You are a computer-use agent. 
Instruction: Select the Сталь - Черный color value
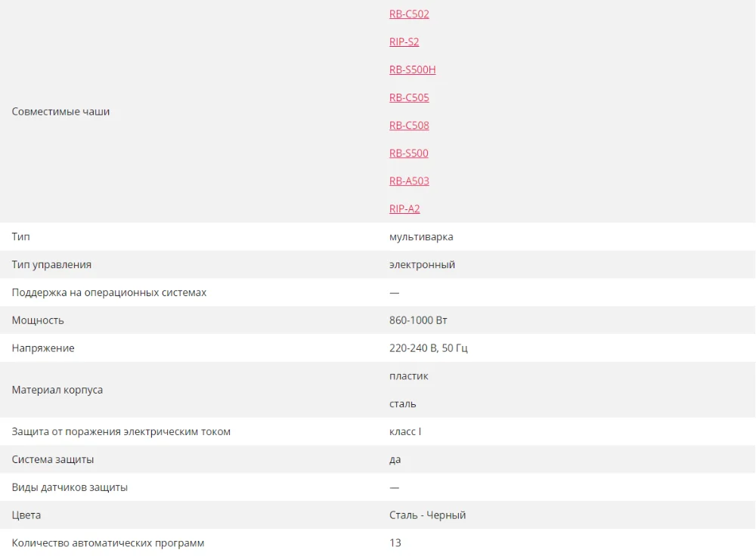427,515
